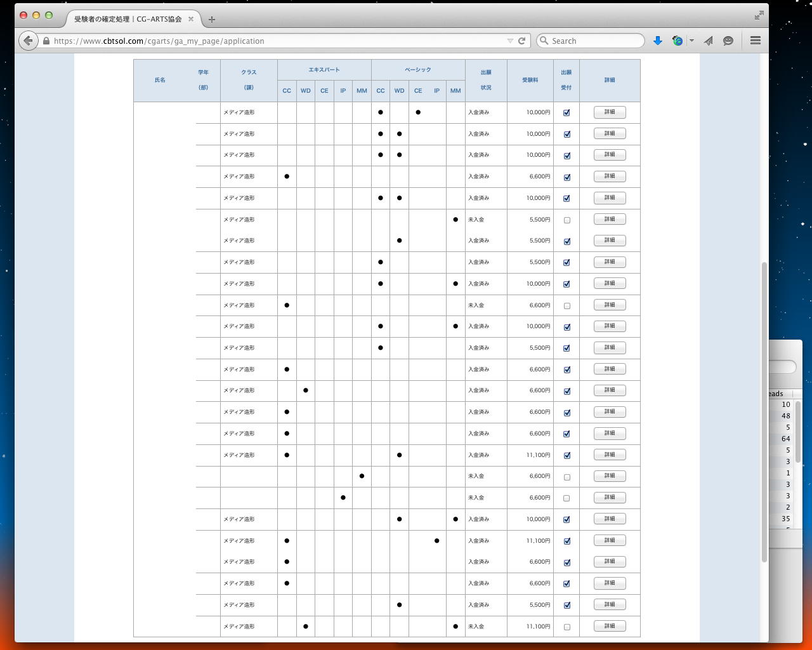The height and width of the screenshot is (650, 812).
Task: Check 出願受付 for the 未入金 11,100円 row
Action: coord(566,627)
